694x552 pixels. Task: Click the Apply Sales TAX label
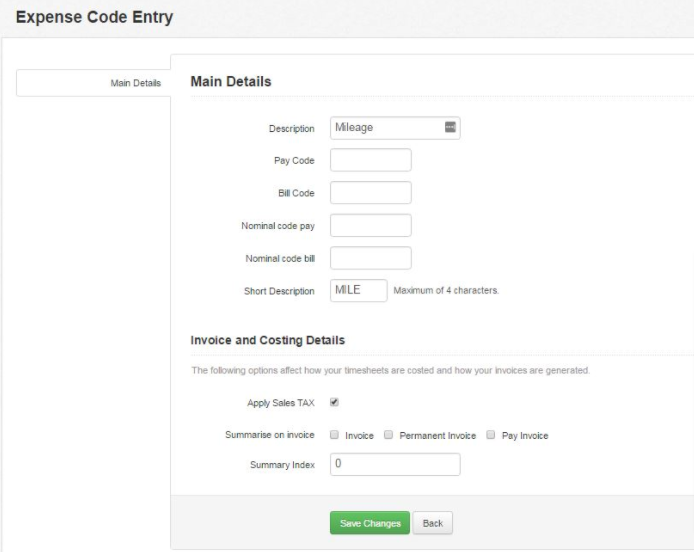[x=281, y=403]
